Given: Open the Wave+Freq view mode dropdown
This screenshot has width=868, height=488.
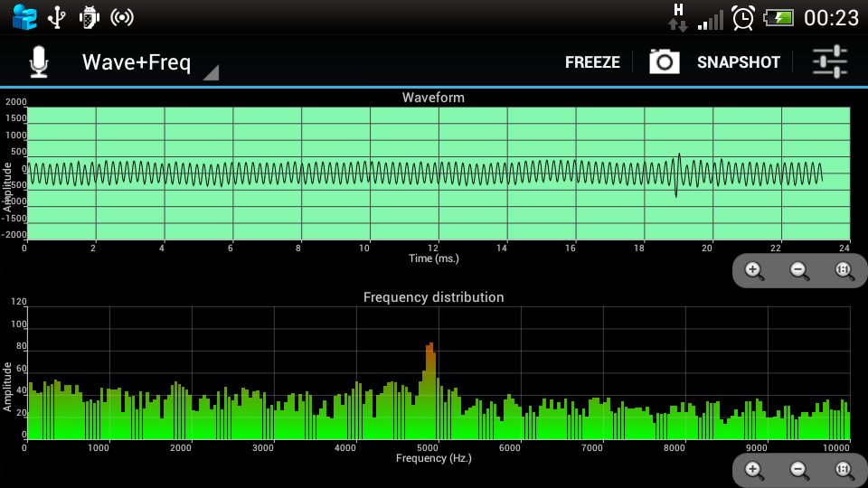Looking at the screenshot, I should (x=150, y=63).
